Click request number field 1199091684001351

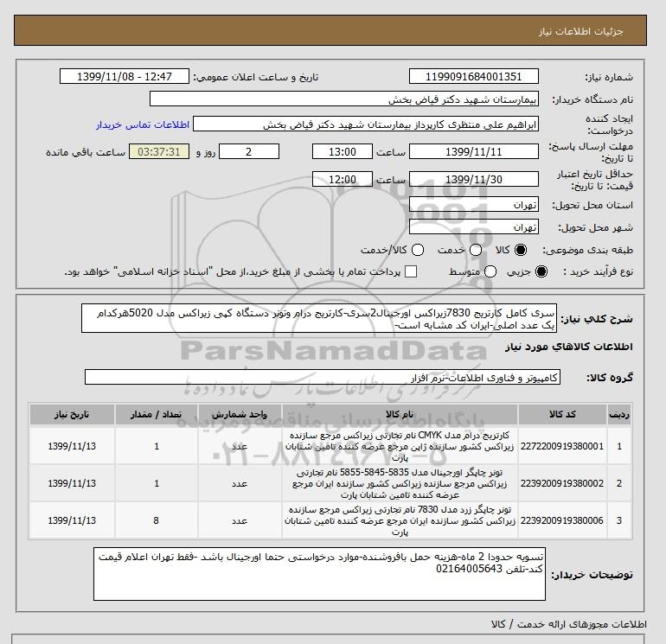[474, 77]
